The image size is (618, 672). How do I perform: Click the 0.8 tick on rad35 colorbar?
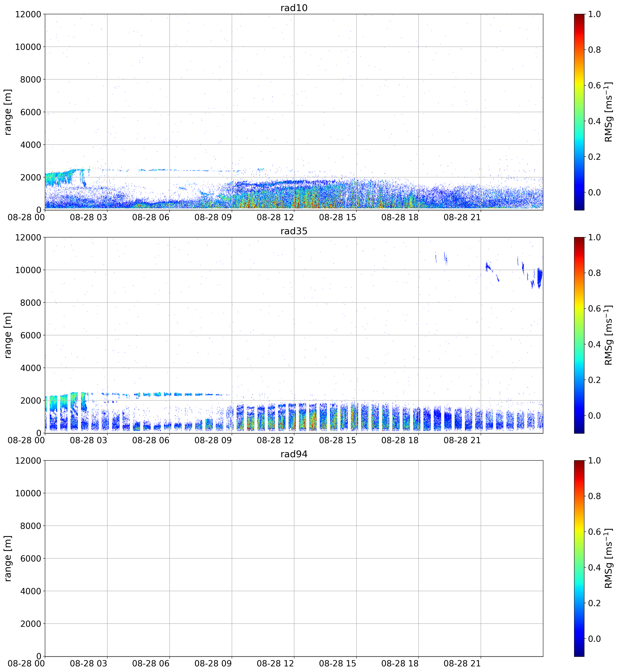click(594, 273)
